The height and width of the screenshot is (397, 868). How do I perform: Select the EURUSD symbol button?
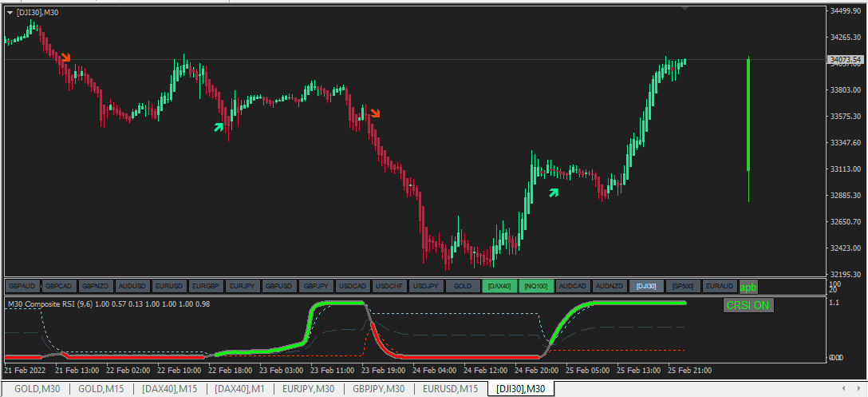[x=169, y=286]
